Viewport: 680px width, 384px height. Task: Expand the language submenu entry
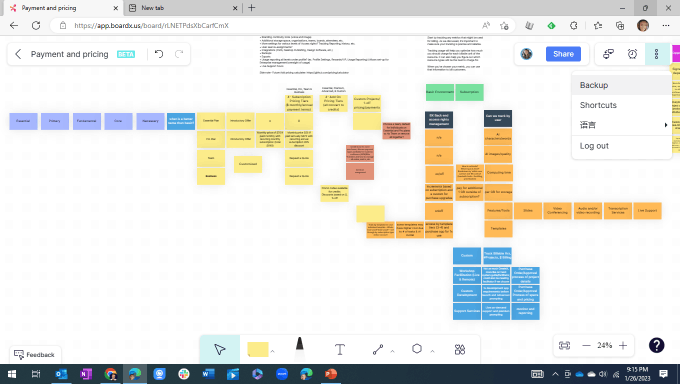621,125
